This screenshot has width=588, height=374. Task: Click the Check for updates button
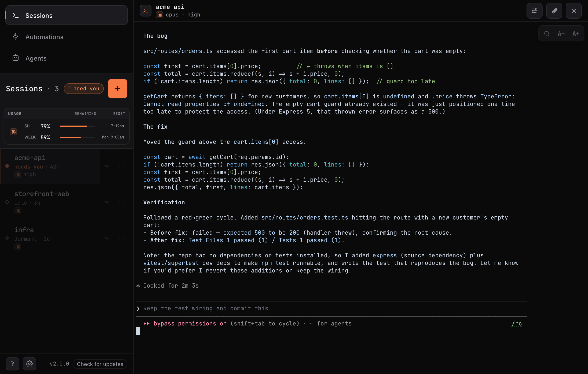point(100,364)
